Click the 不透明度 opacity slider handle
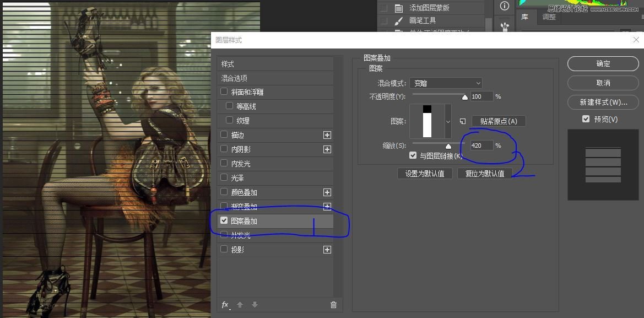This screenshot has height=318, width=644. point(464,98)
